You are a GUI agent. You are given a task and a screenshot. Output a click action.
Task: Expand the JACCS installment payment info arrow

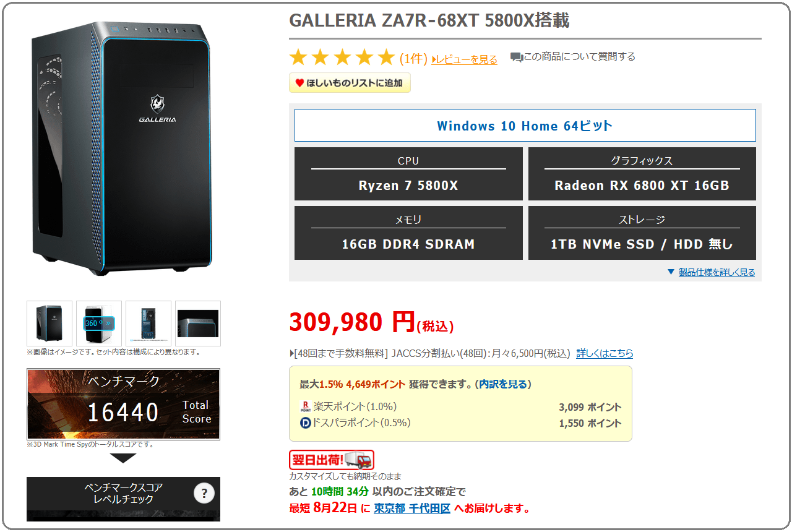[x=292, y=354]
